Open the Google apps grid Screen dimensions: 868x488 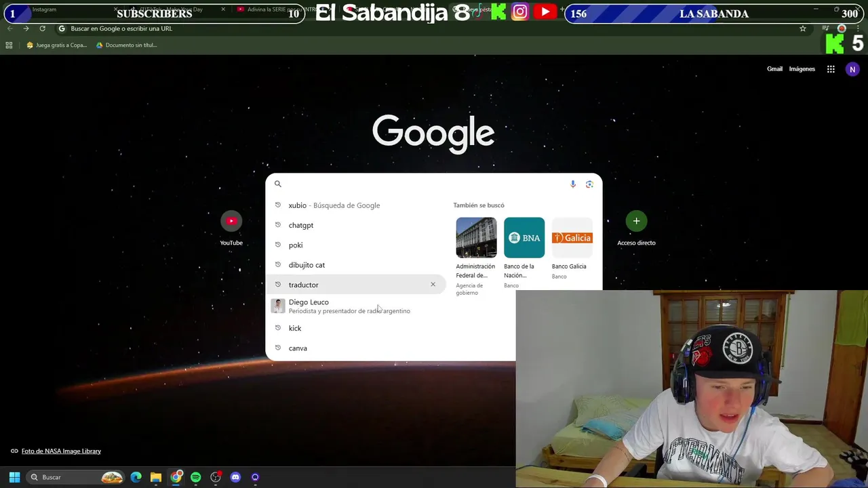pyautogui.click(x=831, y=69)
